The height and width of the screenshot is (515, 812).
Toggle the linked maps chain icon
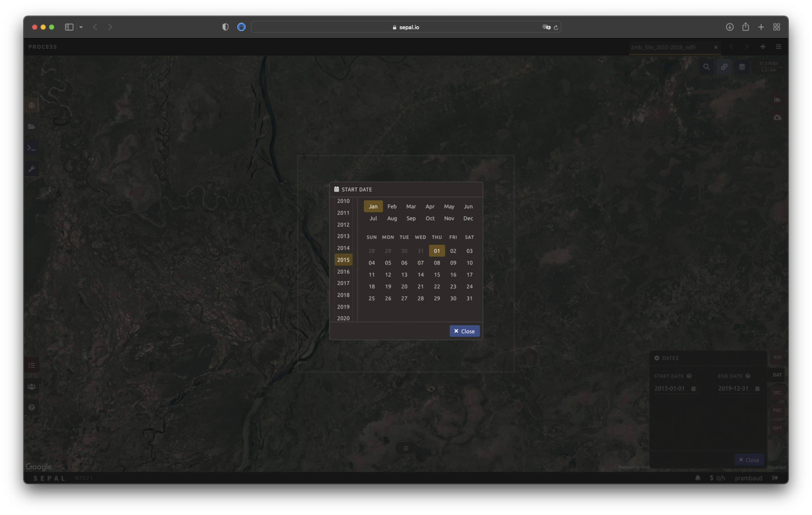tap(724, 67)
